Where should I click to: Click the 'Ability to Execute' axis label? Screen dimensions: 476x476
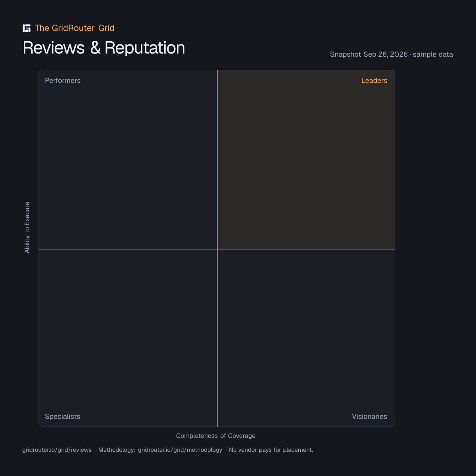pyautogui.click(x=27, y=227)
